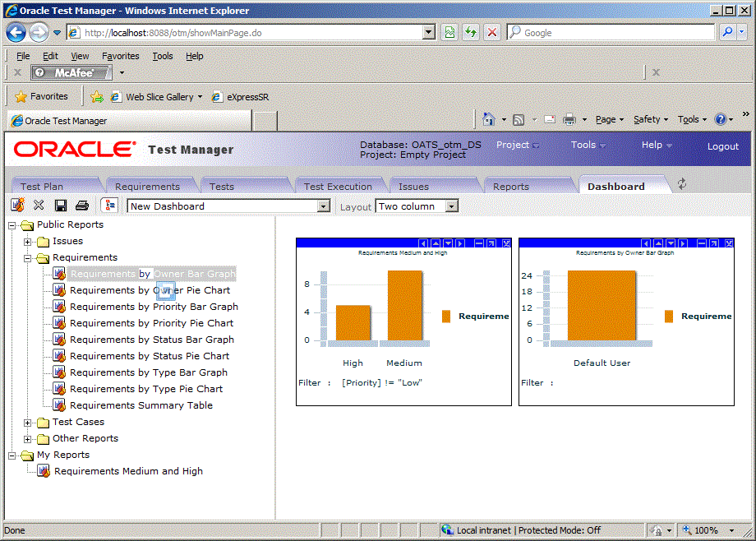Open the Help dropdown in Oracle header

pos(657,145)
